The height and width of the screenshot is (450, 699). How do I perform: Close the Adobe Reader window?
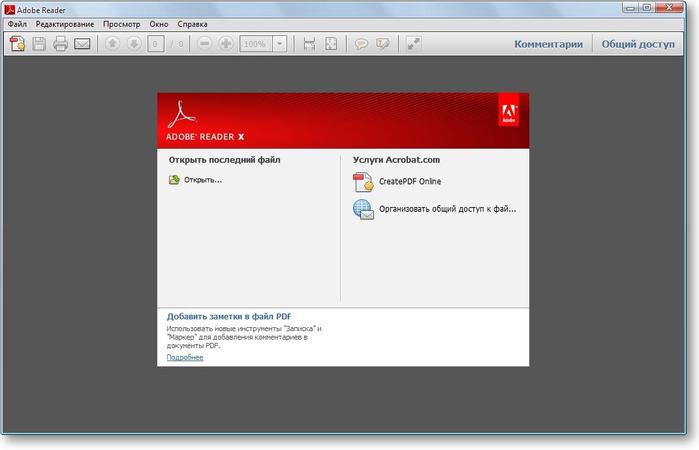(669, 8)
